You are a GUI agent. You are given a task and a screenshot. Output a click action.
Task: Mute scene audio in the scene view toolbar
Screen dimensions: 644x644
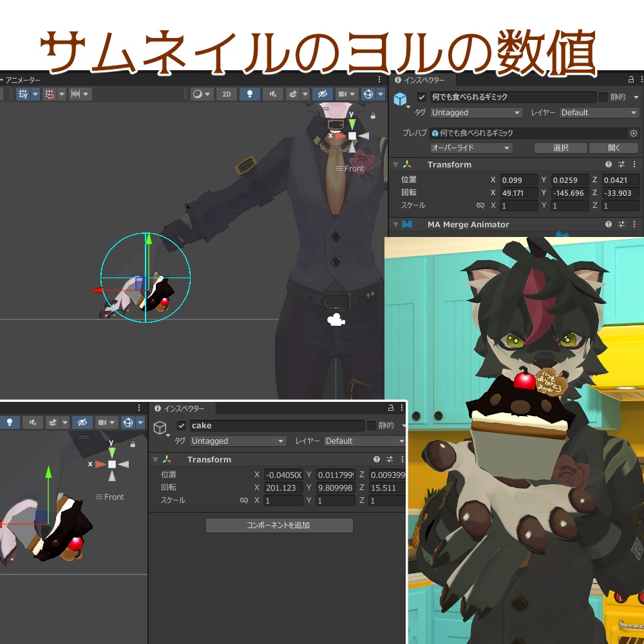pos(272,94)
